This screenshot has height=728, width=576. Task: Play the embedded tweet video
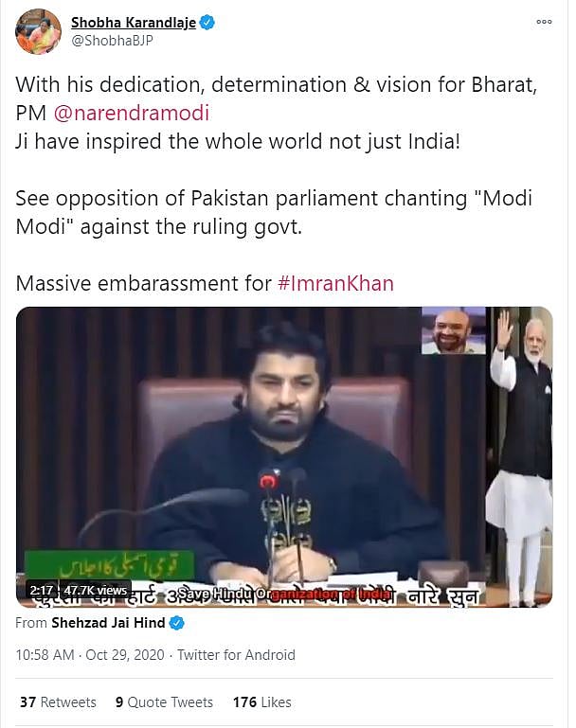284,457
